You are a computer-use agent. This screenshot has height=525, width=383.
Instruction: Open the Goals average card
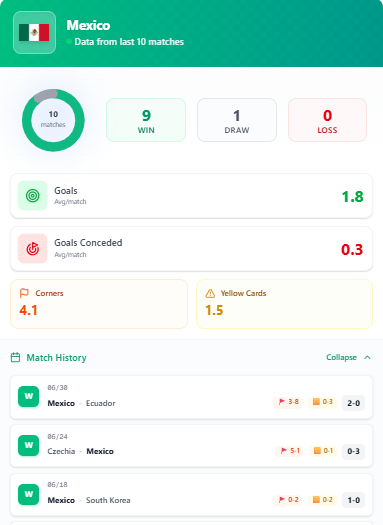point(192,196)
